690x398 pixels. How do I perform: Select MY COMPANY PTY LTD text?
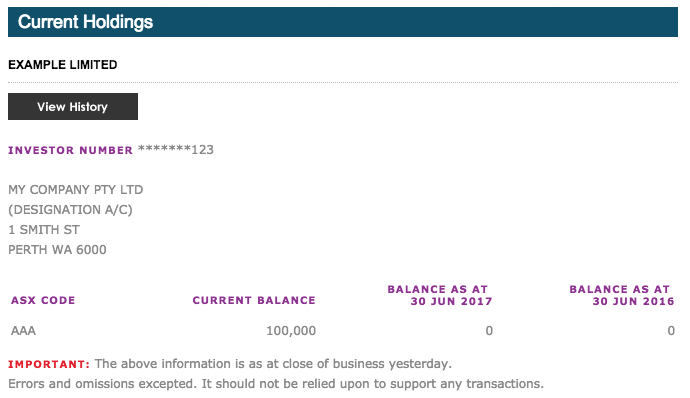coord(76,190)
